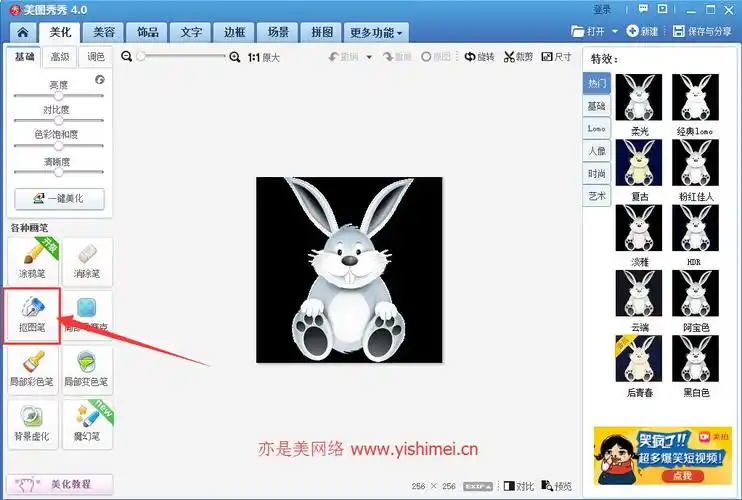
Task: Open the dropdown arrow next to 打开
Action: 615,32
